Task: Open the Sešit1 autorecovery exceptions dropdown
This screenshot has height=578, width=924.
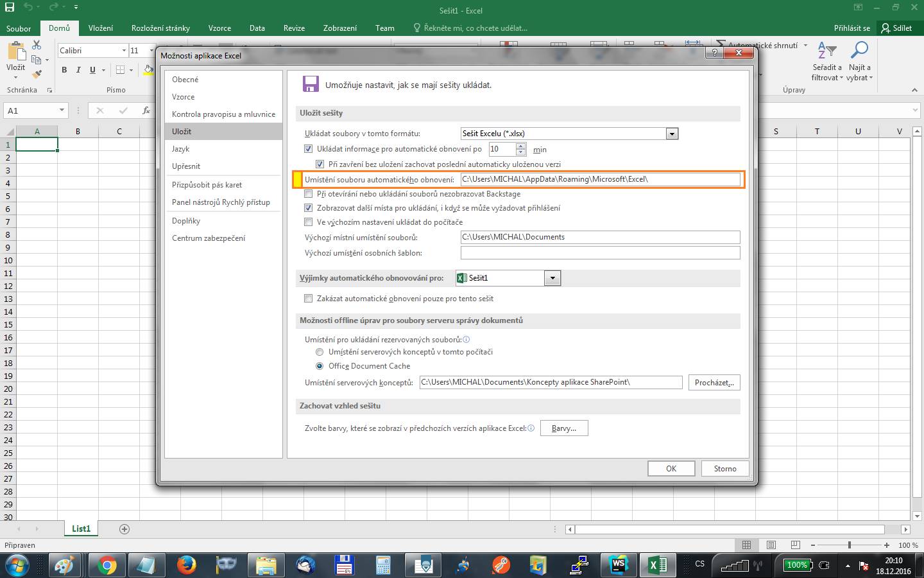Action: [x=552, y=278]
